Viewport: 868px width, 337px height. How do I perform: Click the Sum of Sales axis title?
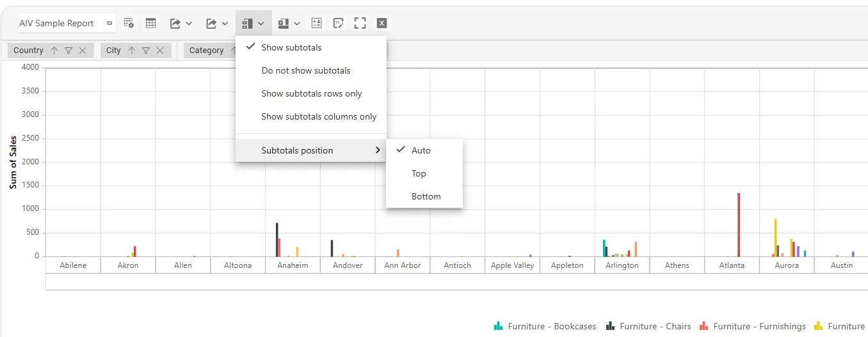point(13,162)
